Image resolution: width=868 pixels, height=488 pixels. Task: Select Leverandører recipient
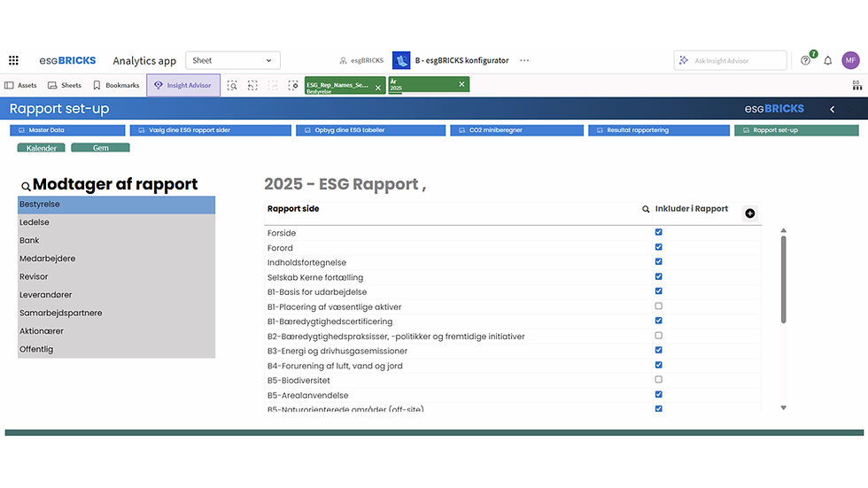[116, 295]
